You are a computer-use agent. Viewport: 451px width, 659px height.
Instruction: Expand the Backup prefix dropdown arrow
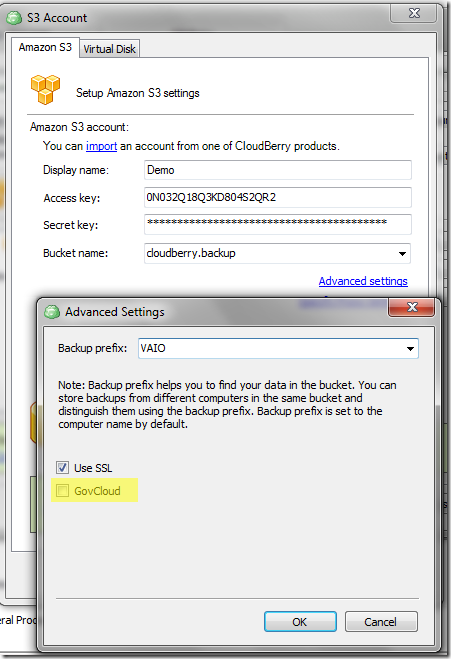tap(410, 348)
